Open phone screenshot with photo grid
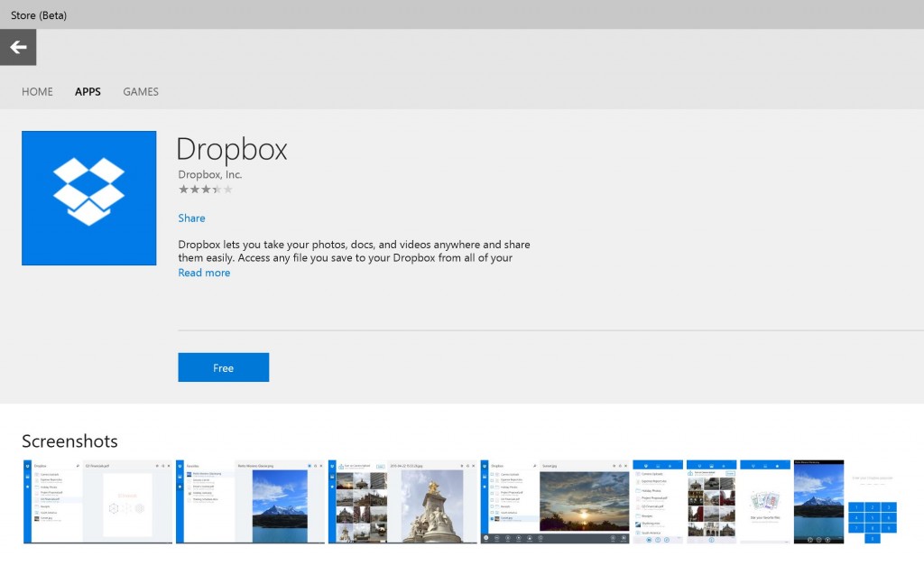This screenshot has width=924, height=566. [x=711, y=501]
